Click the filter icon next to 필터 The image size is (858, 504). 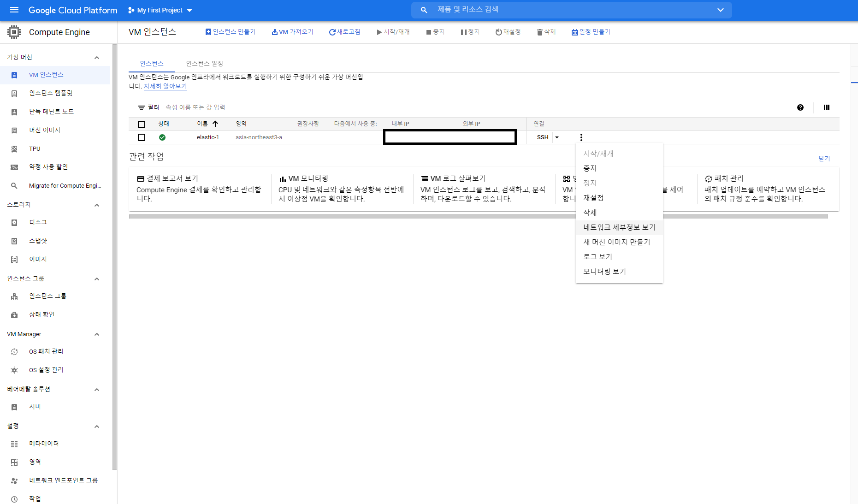[x=142, y=107]
